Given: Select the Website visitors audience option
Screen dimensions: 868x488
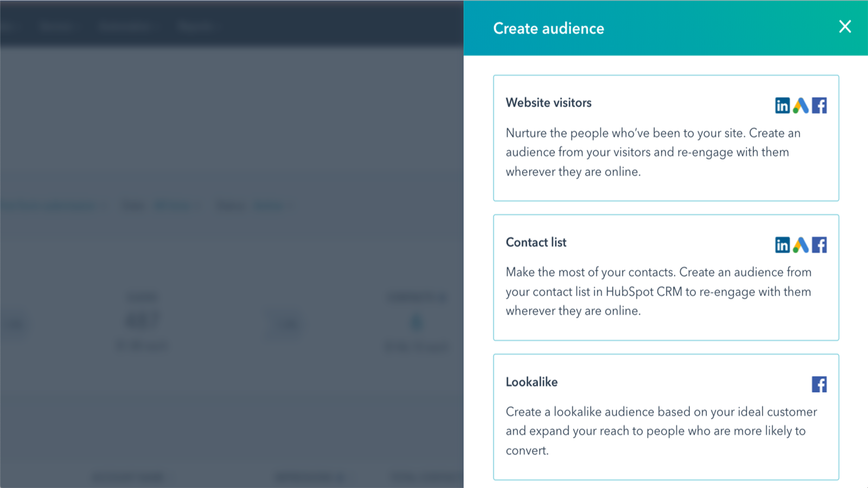Looking at the screenshot, I should tap(666, 138).
